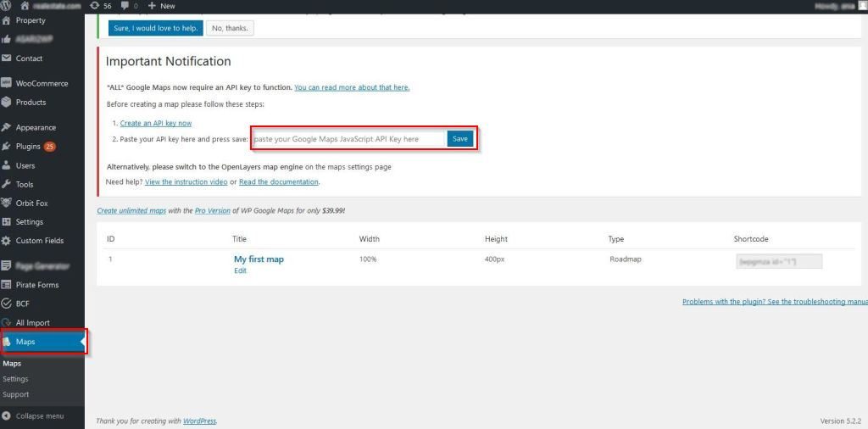Open the comments bubble icon in admin bar
The image size is (868, 429).
(125, 6)
